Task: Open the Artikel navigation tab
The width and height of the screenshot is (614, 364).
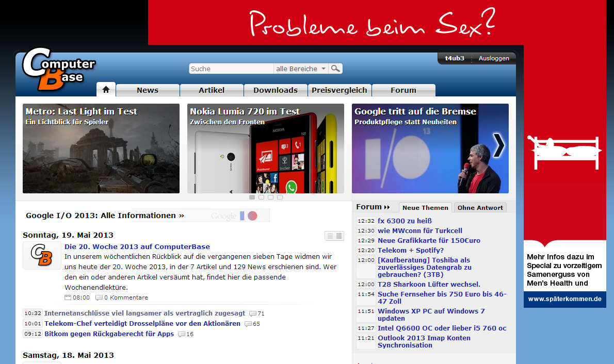Action: (x=212, y=90)
